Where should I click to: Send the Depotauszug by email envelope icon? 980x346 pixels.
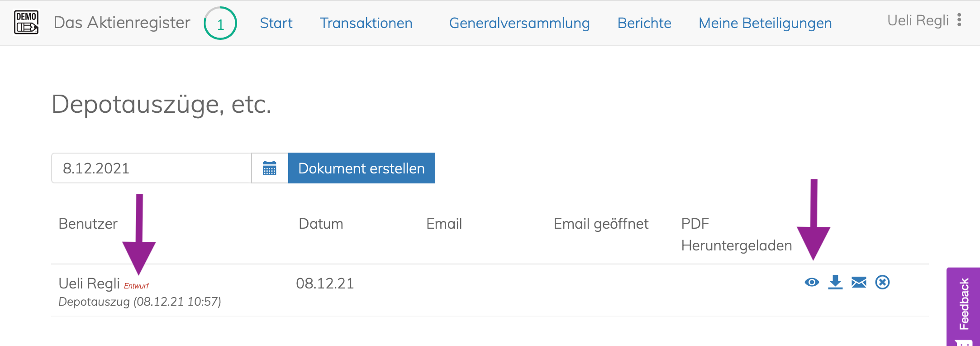[859, 282]
